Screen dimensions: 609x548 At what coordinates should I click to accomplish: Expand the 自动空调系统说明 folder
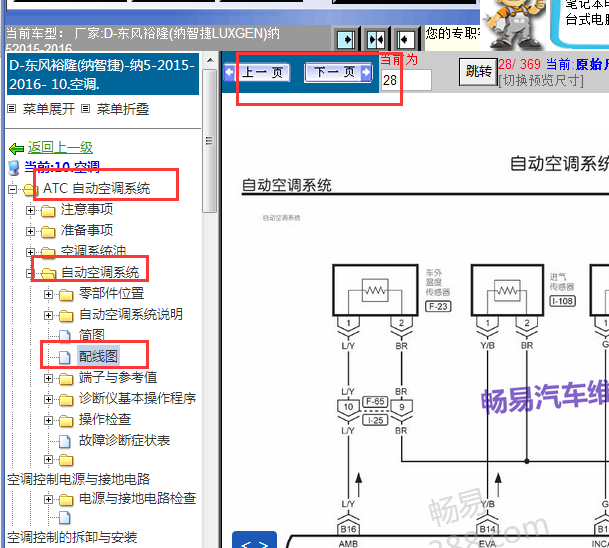[48, 315]
